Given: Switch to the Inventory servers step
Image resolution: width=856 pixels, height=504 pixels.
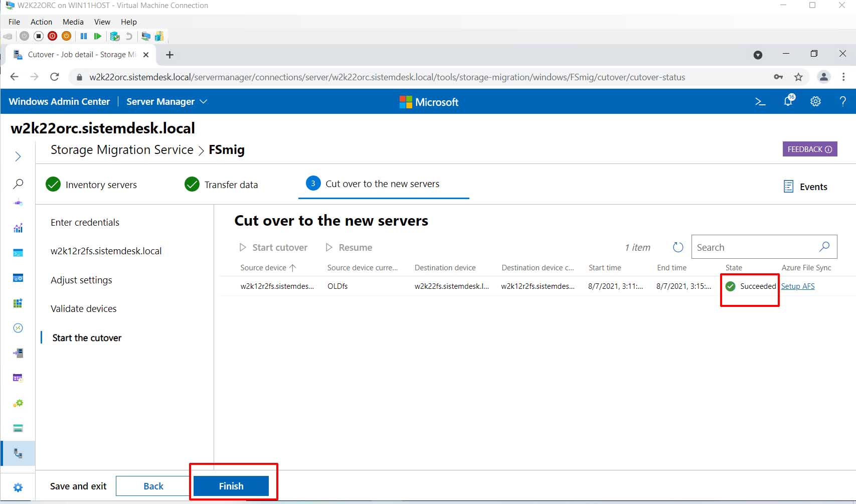Looking at the screenshot, I should pos(91,185).
